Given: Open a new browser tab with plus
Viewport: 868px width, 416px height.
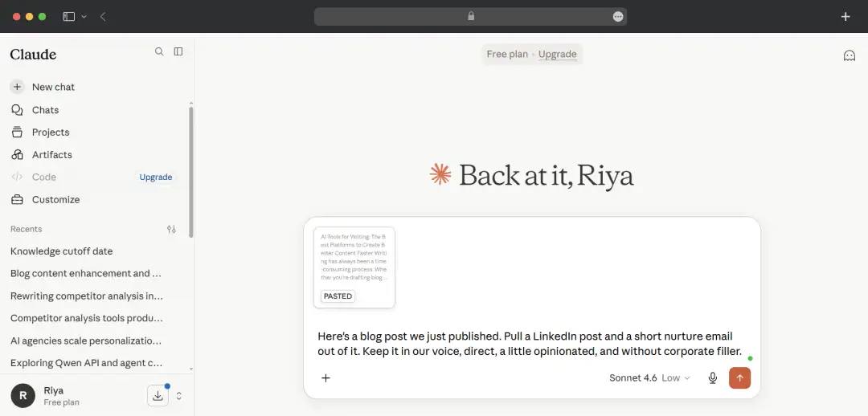Looking at the screenshot, I should click(x=845, y=17).
